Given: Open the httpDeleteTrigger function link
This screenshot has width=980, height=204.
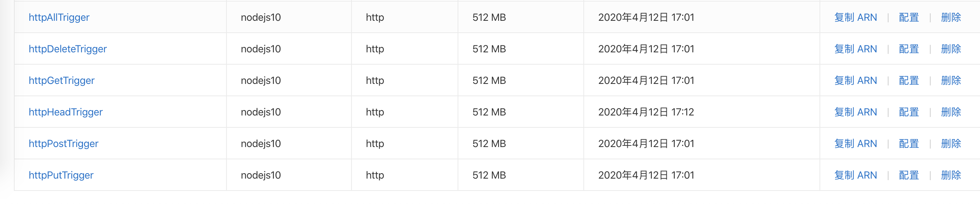Looking at the screenshot, I should click(68, 49).
